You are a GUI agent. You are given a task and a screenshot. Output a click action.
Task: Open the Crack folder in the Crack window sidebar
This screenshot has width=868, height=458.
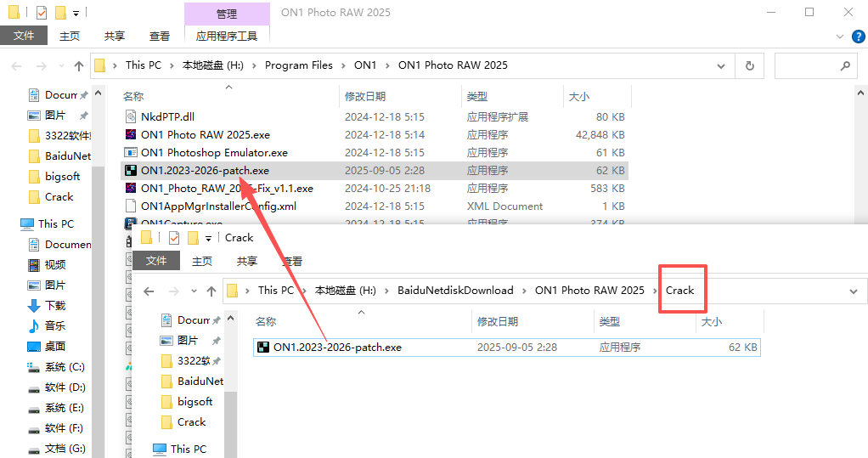point(183,422)
